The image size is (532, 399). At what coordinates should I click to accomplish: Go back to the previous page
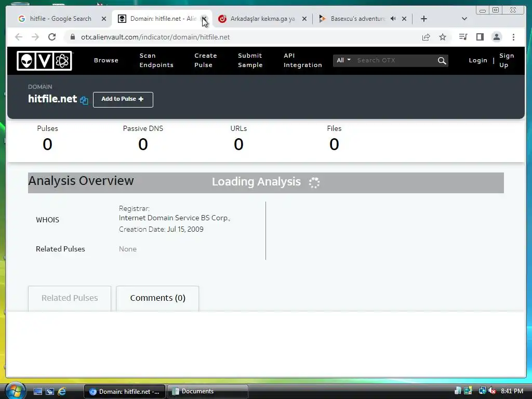pyautogui.click(x=19, y=37)
